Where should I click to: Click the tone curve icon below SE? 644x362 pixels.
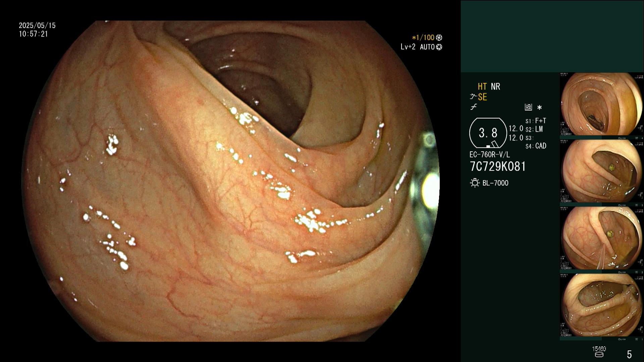[x=474, y=107]
